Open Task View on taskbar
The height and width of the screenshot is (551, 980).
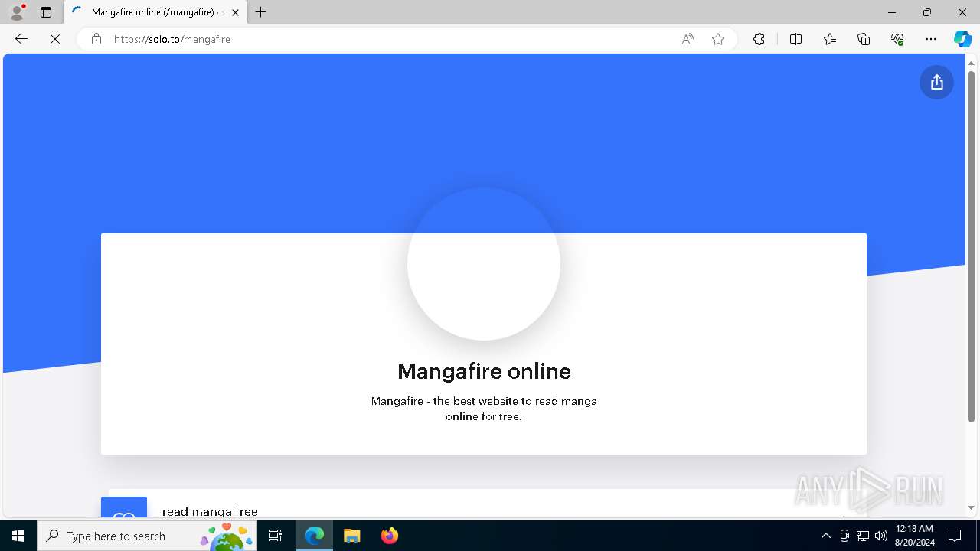(276, 536)
